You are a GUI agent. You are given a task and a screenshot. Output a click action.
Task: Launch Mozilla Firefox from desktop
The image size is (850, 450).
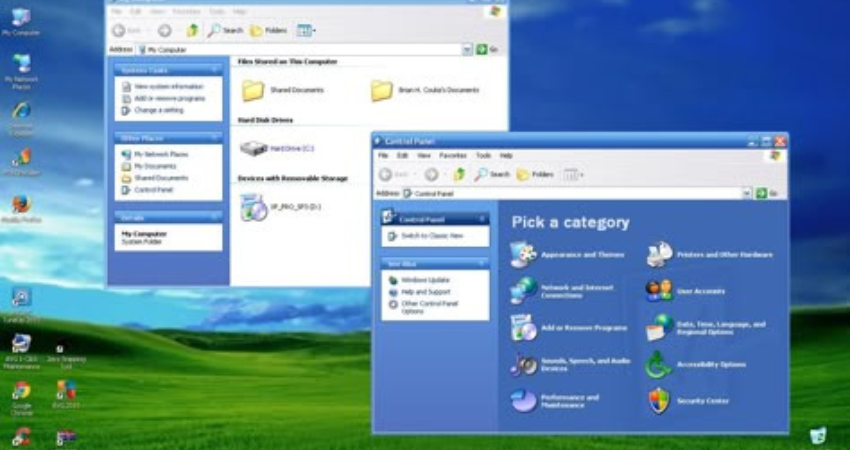21,210
